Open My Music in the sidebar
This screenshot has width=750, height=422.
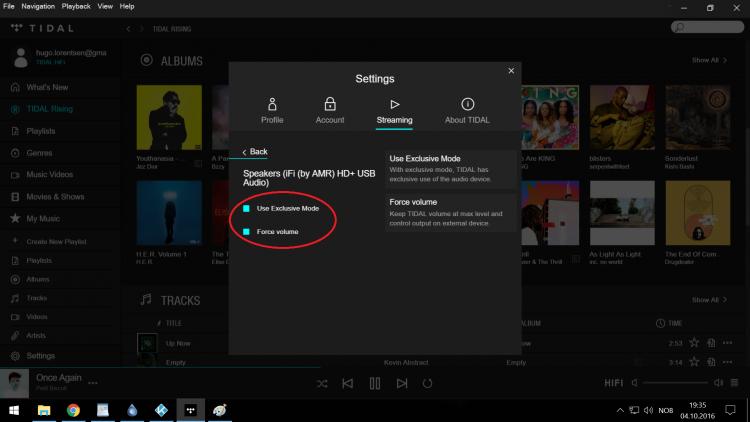tap(43, 219)
